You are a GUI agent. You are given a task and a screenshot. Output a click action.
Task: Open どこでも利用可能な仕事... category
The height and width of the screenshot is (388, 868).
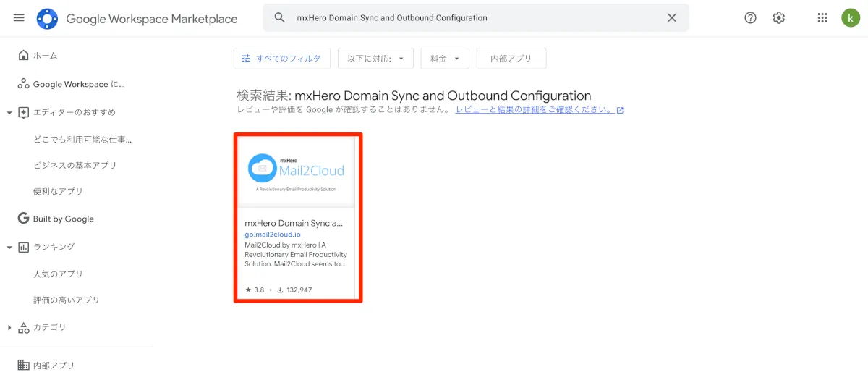click(82, 139)
